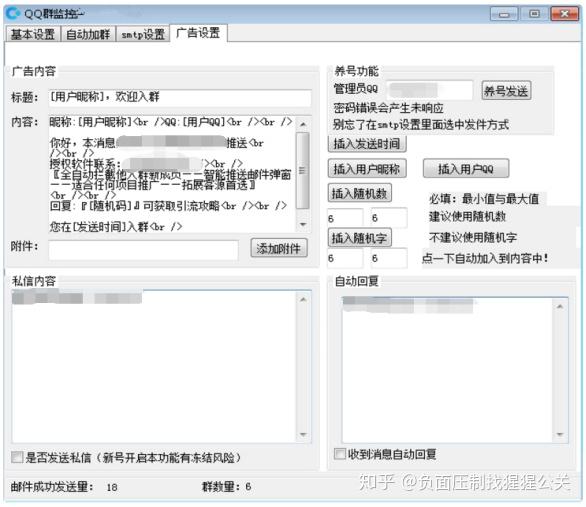Minimize the QQ群监控 window

tap(504, 14)
